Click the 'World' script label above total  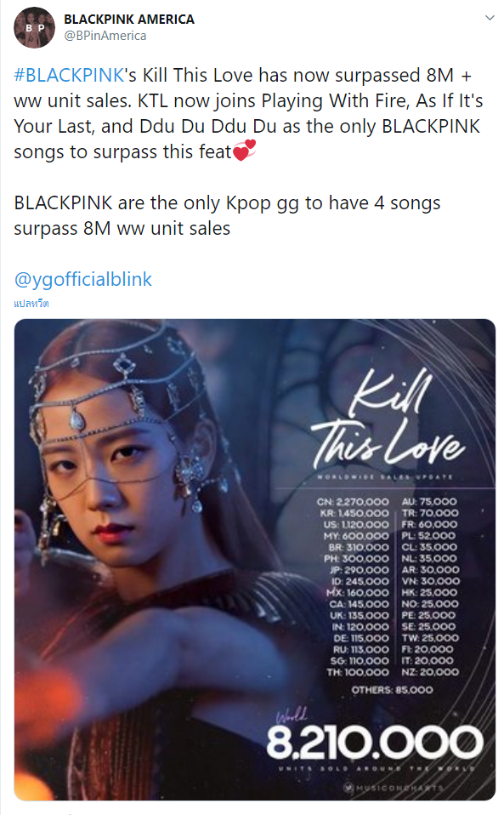click(x=292, y=715)
